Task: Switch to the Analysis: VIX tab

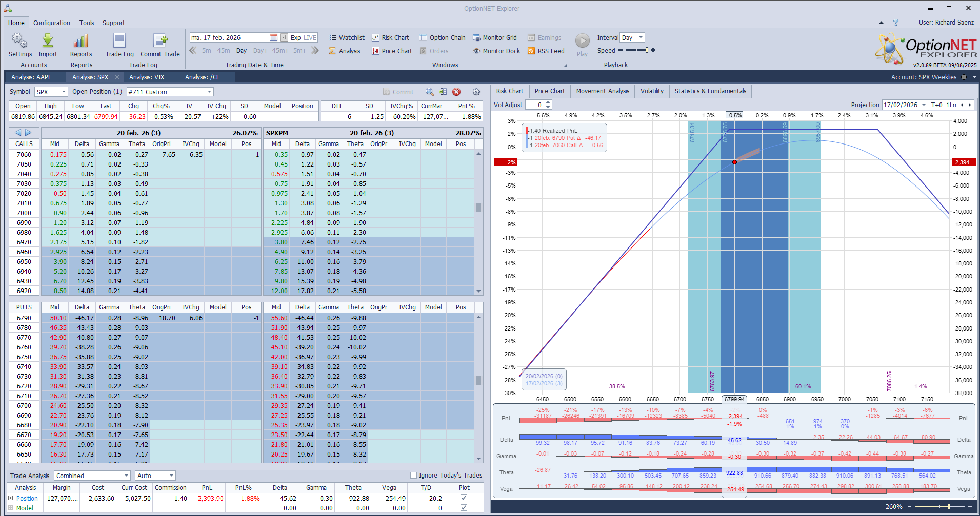Action: (x=147, y=77)
